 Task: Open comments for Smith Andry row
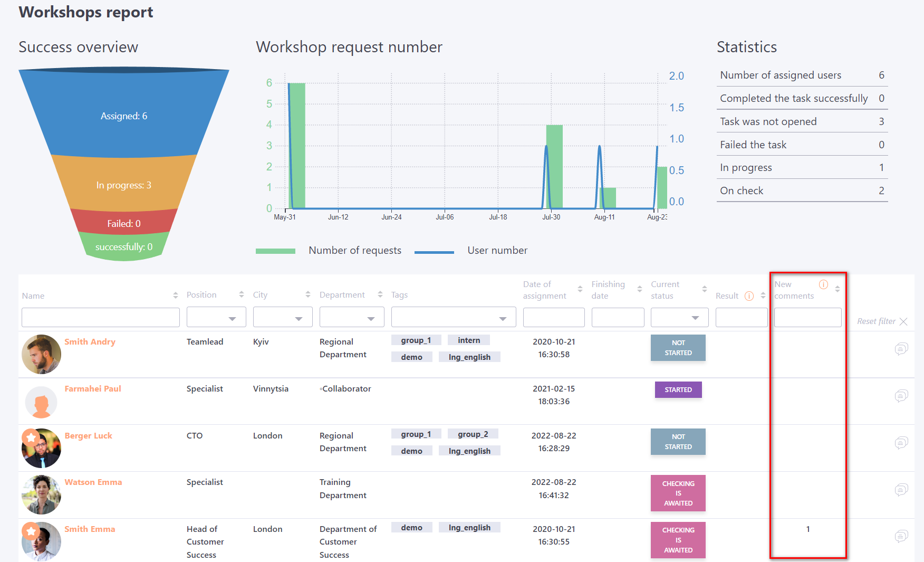pyautogui.click(x=901, y=349)
